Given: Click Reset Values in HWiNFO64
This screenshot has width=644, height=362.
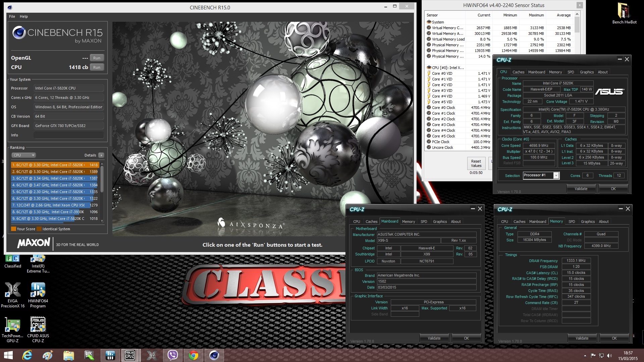Looking at the screenshot, I should coord(476,163).
